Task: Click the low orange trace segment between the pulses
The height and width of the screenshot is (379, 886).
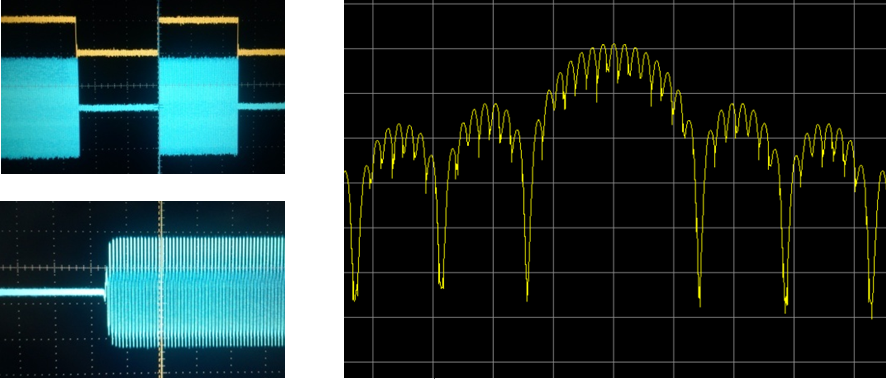Action: coord(117,53)
